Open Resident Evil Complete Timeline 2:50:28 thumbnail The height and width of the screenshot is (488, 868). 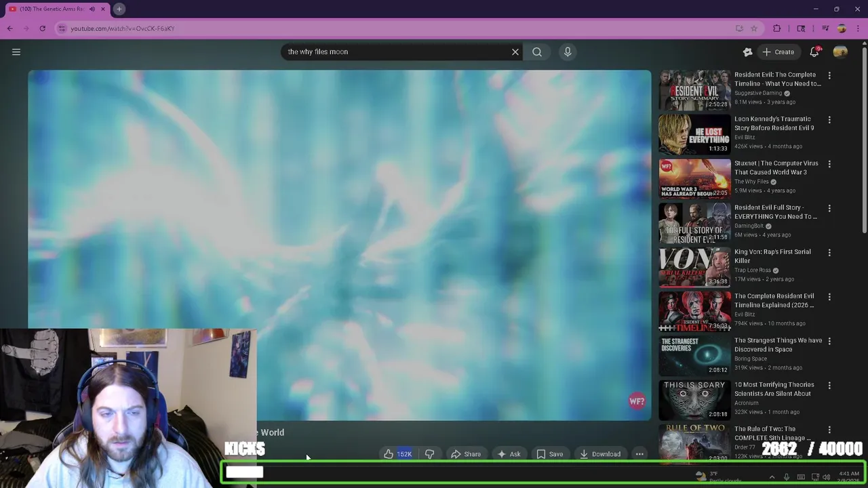[694, 90]
